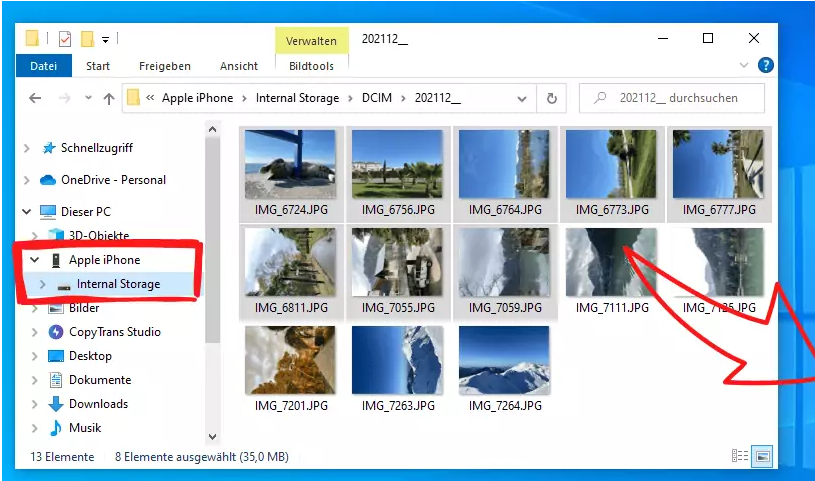Open the Datei menu tab
The image size is (815, 481).
pyautogui.click(x=43, y=66)
